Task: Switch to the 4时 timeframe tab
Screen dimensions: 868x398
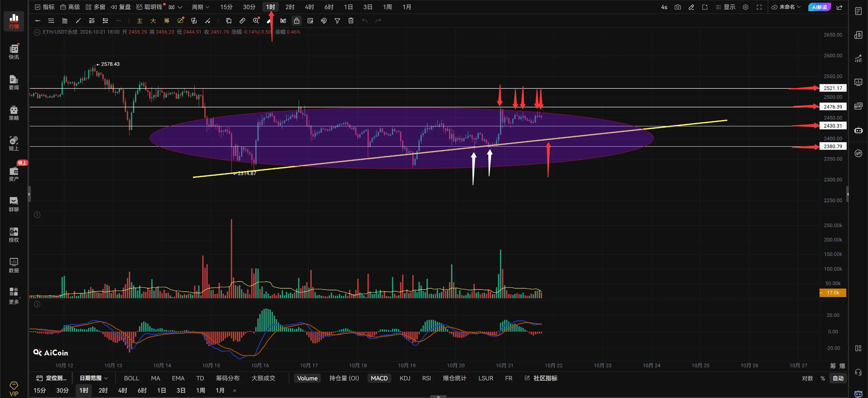Action: coord(309,7)
